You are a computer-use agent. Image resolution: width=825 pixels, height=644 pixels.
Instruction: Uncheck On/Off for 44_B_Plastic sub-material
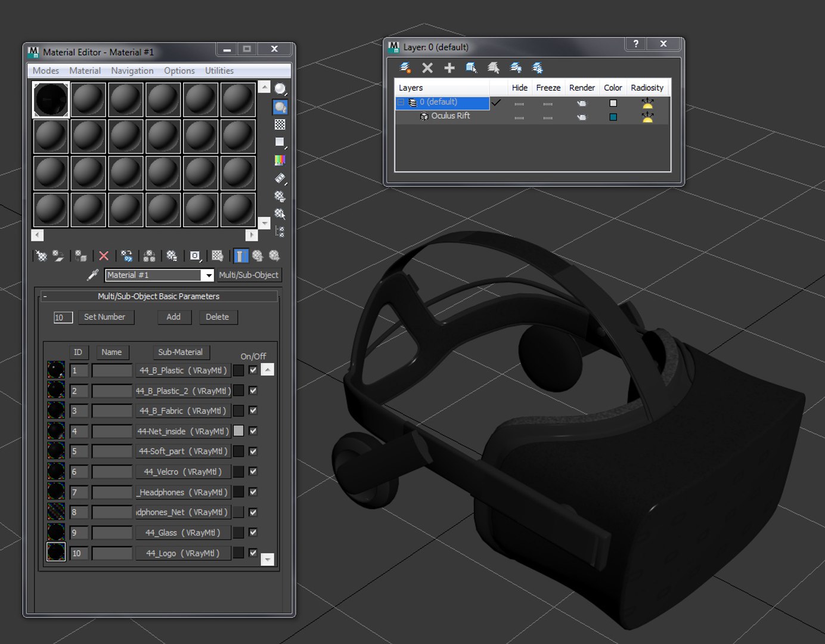(x=253, y=370)
